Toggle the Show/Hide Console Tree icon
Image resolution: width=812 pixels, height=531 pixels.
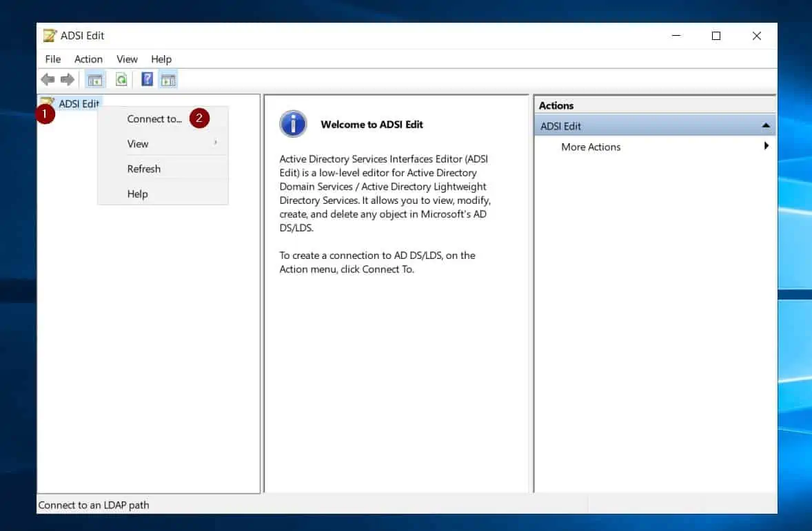pyautogui.click(x=94, y=80)
